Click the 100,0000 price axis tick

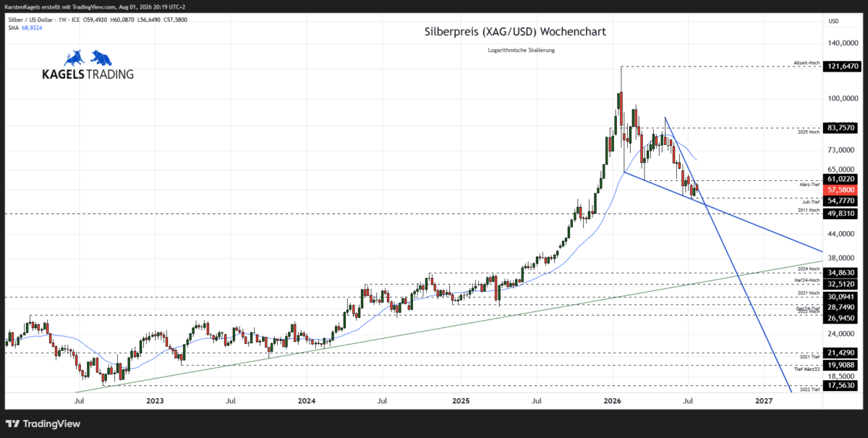[843, 98]
